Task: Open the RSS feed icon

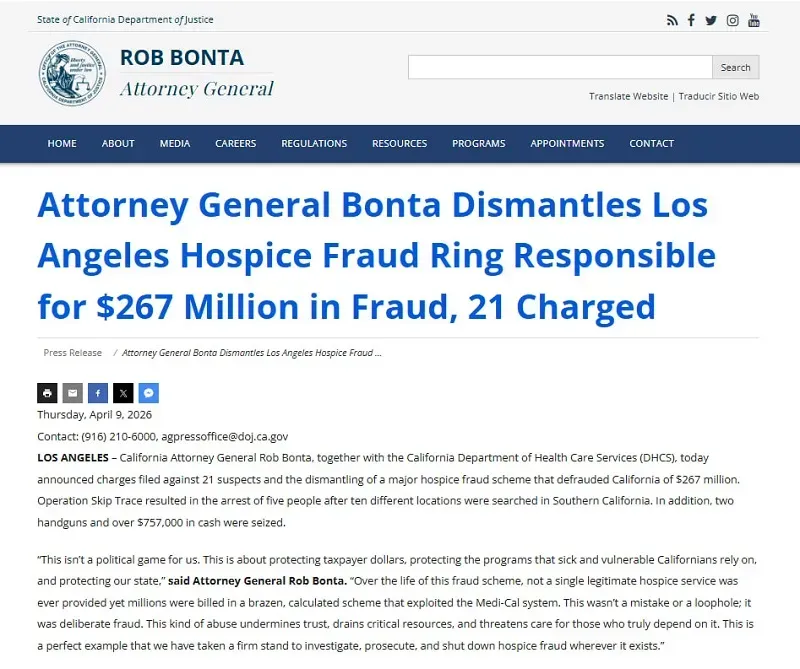Action: [x=672, y=20]
